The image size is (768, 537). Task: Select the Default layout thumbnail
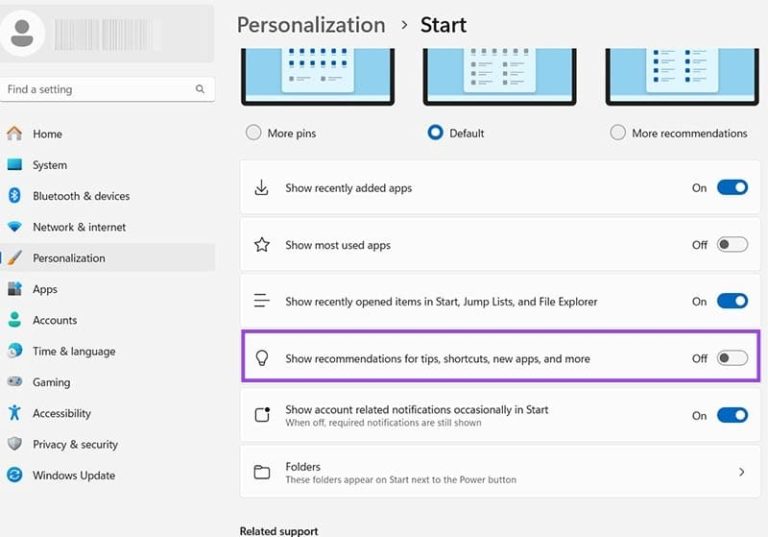(x=500, y=76)
